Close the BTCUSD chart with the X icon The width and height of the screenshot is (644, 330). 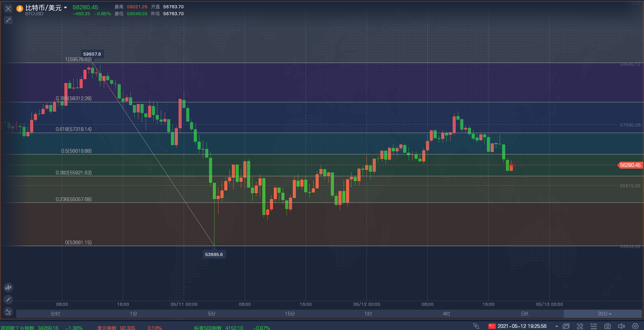tap(8, 9)
